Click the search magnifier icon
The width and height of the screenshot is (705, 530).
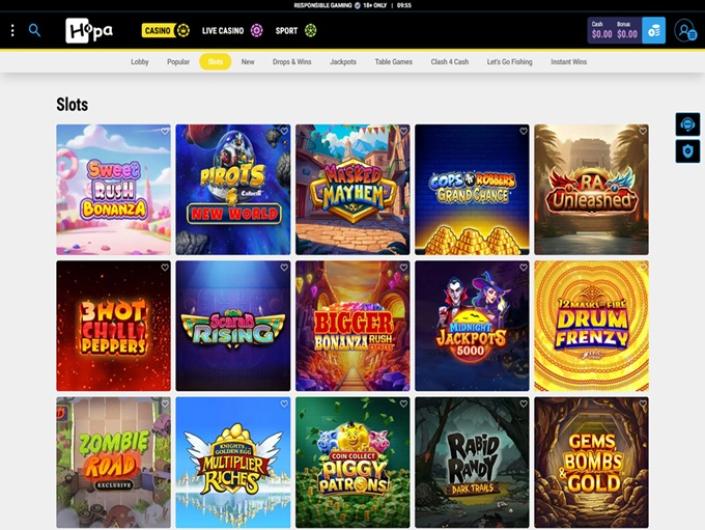coord(35,31)
